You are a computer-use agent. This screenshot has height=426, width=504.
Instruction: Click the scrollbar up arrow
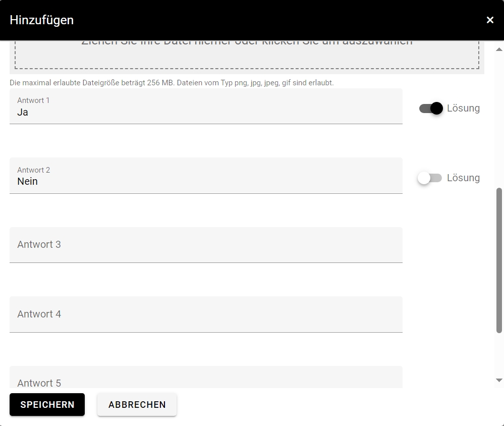499,49
